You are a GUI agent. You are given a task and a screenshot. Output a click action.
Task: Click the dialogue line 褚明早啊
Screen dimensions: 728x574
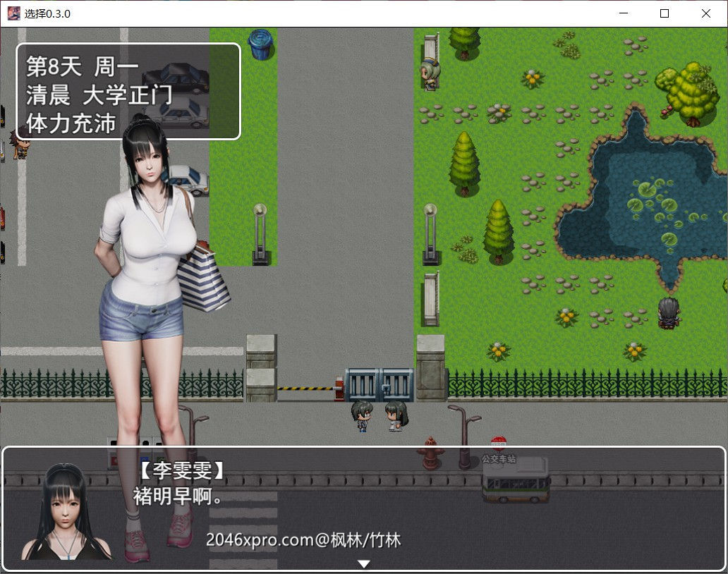pyautogui.click(x=178, y=496)
